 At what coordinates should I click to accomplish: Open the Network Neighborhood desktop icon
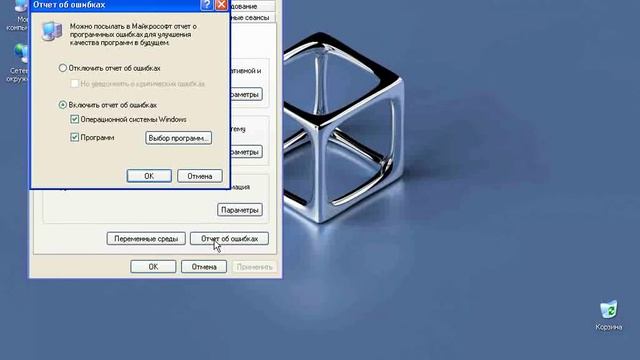(x=18, y=63)
